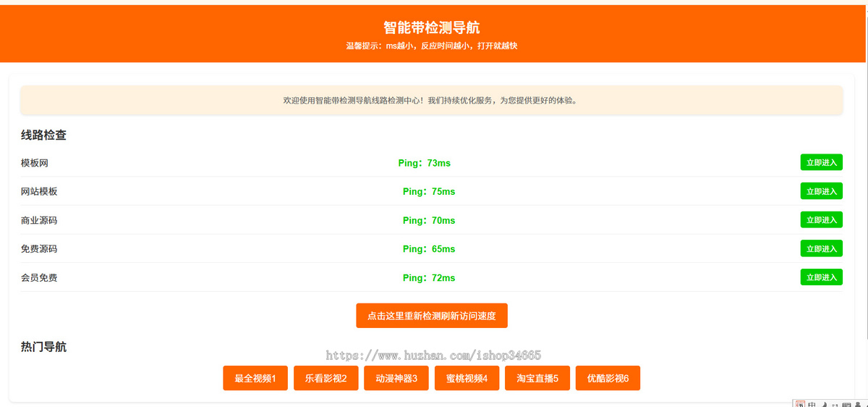Click the Ping: 73ms value
868x407 pixels.
tap(425, 163)
